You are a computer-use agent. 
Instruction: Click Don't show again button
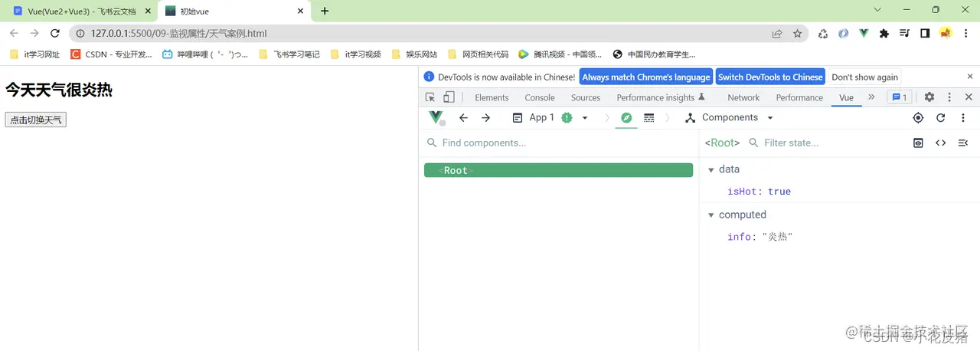tap(864, 77)
